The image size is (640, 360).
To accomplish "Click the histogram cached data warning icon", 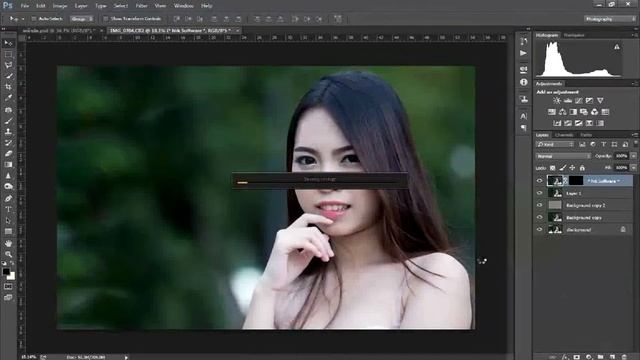I will click(617, 47).
